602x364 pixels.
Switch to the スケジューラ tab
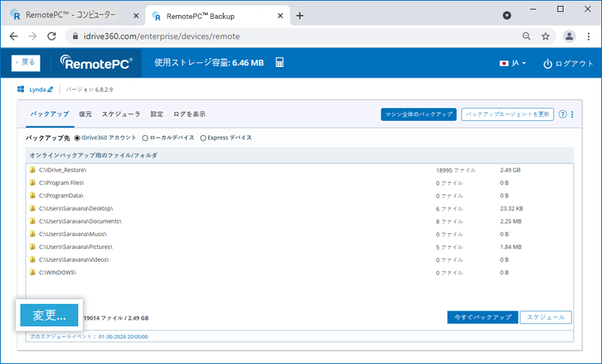(x=121, y=114)
